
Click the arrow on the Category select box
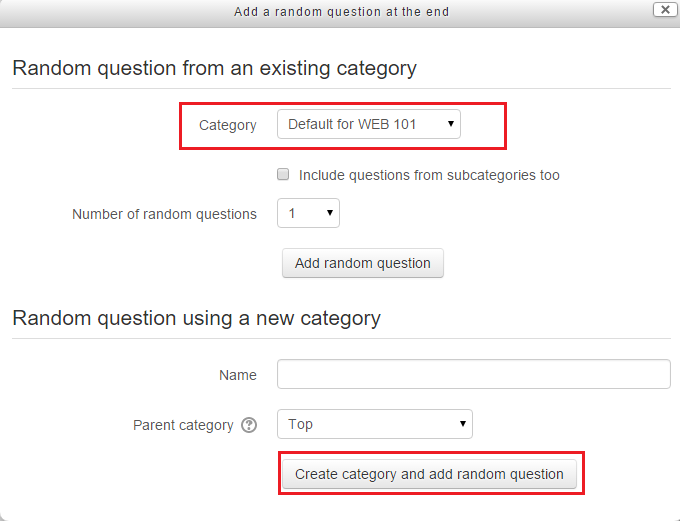coord(451,125)
